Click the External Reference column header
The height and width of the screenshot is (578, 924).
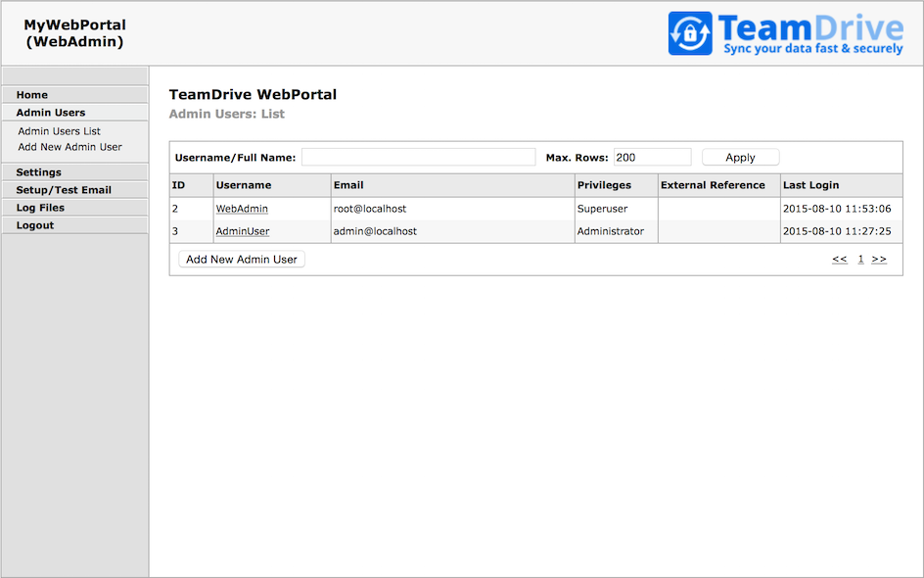click(x=718, y=185)
